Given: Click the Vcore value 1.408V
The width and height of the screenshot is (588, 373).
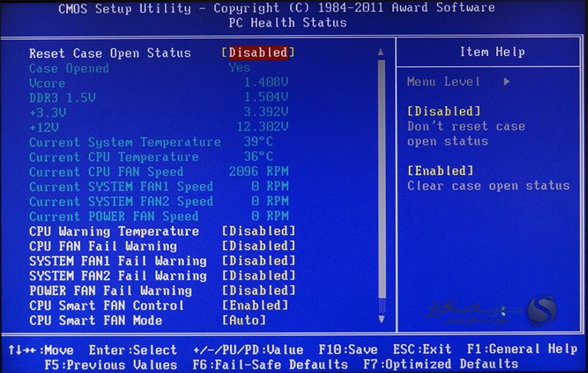Looking at the screenshot, I should point(266,82).
